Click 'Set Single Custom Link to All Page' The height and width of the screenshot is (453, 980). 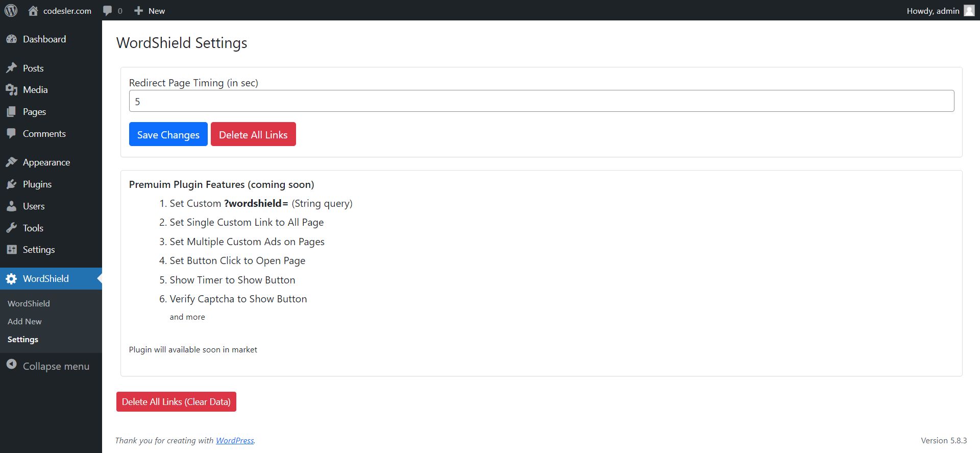[247, 222]
